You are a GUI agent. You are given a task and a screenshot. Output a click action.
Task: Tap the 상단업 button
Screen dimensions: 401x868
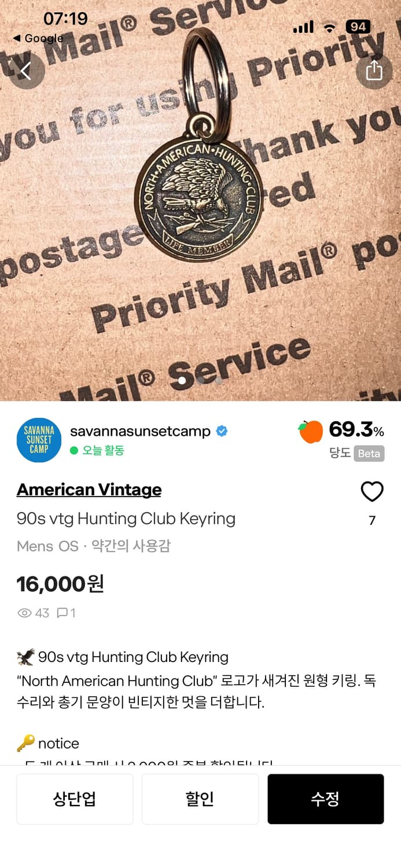pos(75,799)
